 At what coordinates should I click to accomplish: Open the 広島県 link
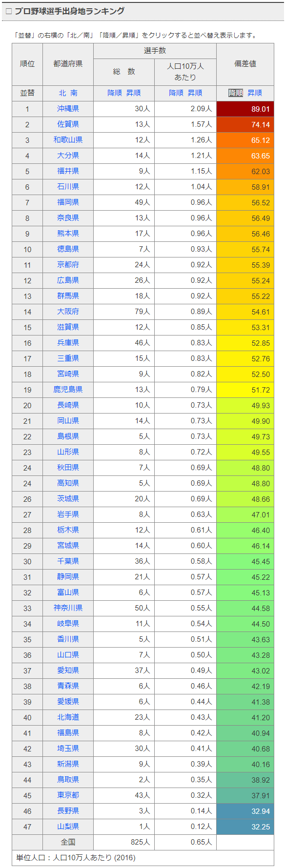click(x=68, y=280)
